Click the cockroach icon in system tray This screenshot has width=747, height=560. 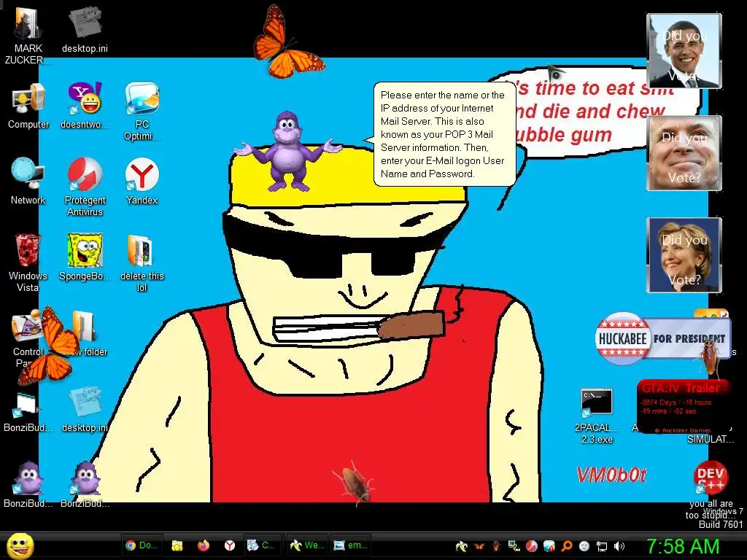point(496,546)
